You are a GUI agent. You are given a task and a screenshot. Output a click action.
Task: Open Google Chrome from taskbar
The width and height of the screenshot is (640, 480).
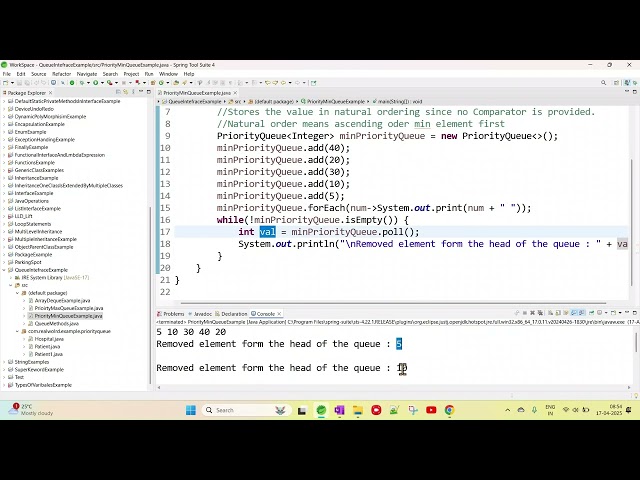coord(449,410)
